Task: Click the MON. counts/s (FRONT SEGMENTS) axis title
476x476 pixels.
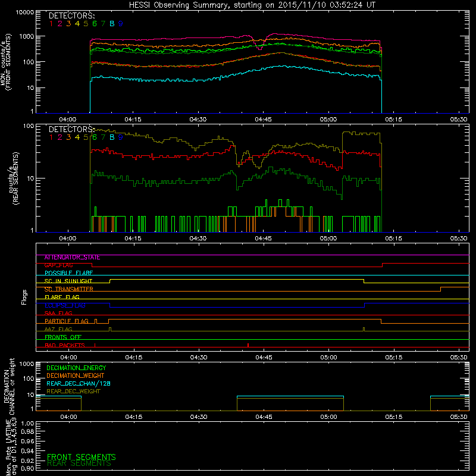Action: (x=6, y=62)
